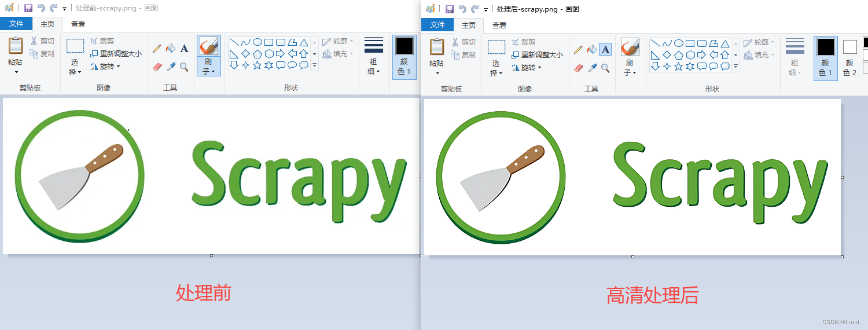Click 重新调整大小 in the 处理前 window

point(116,54)
